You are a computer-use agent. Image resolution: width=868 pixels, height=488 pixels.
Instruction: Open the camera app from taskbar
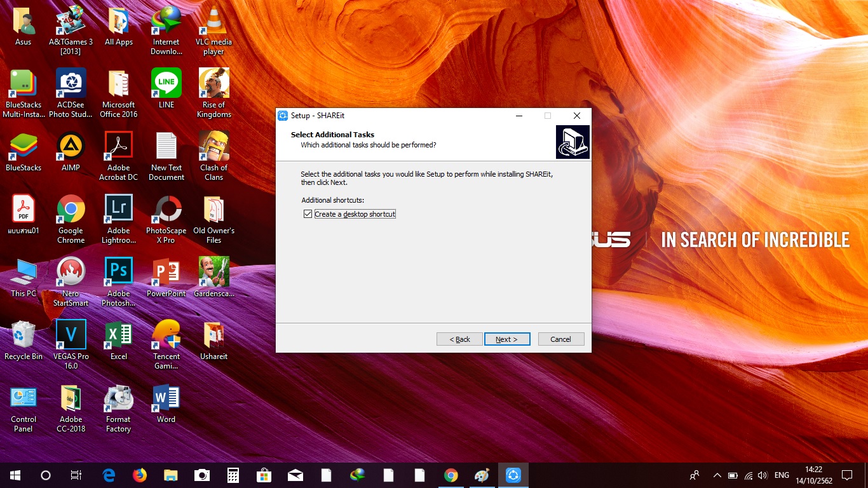[x=202, y=475]
